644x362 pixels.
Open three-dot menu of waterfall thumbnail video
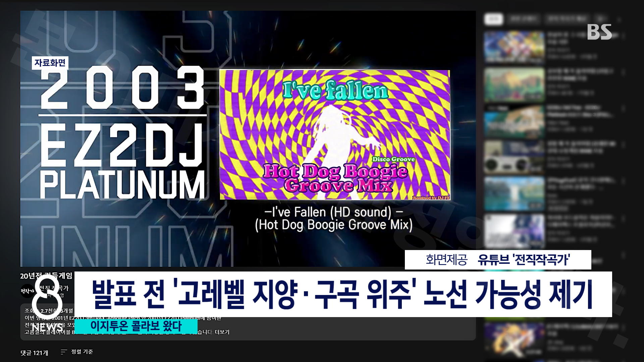click(x=623, y=181)
